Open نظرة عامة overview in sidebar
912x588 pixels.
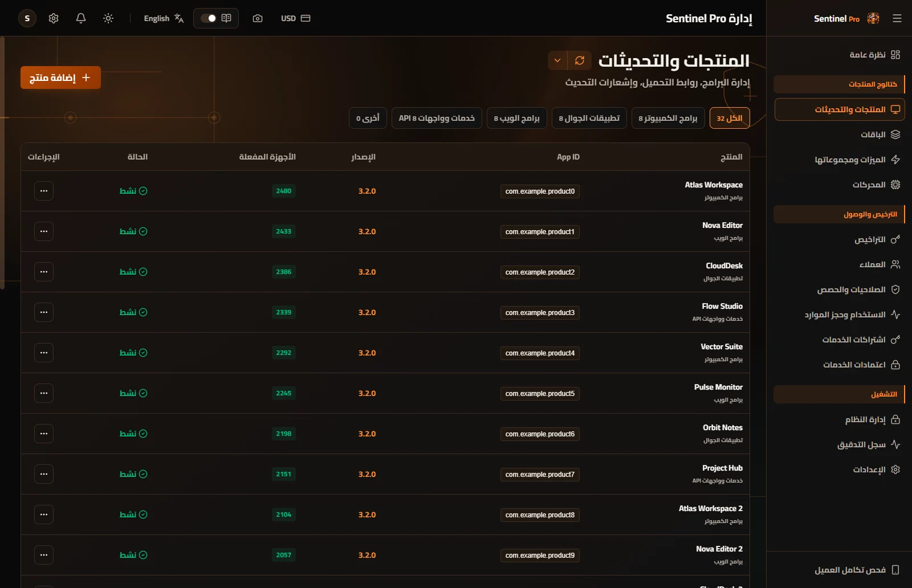pos(839,55)
